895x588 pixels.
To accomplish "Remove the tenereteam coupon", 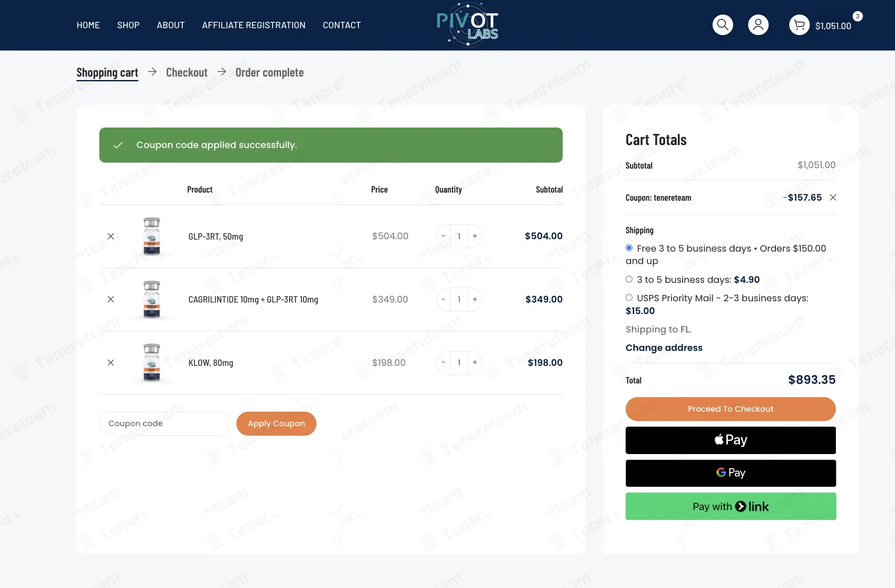I will (x=833, y=197).
